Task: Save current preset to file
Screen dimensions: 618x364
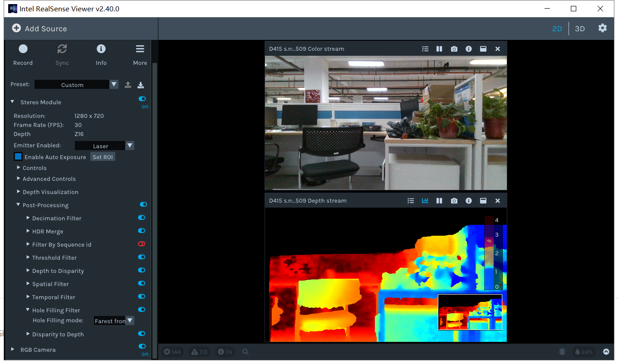Action: coord(141,85)
